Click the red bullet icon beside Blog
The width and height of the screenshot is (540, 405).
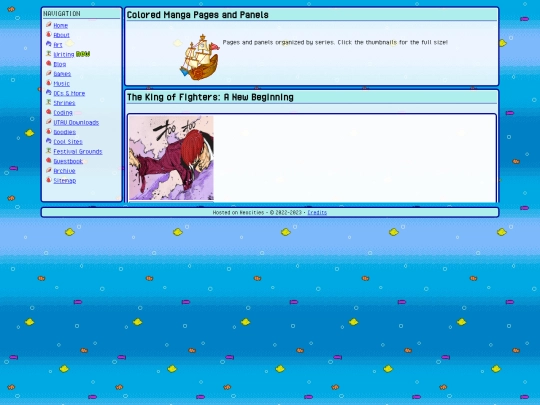pos(49,64)
